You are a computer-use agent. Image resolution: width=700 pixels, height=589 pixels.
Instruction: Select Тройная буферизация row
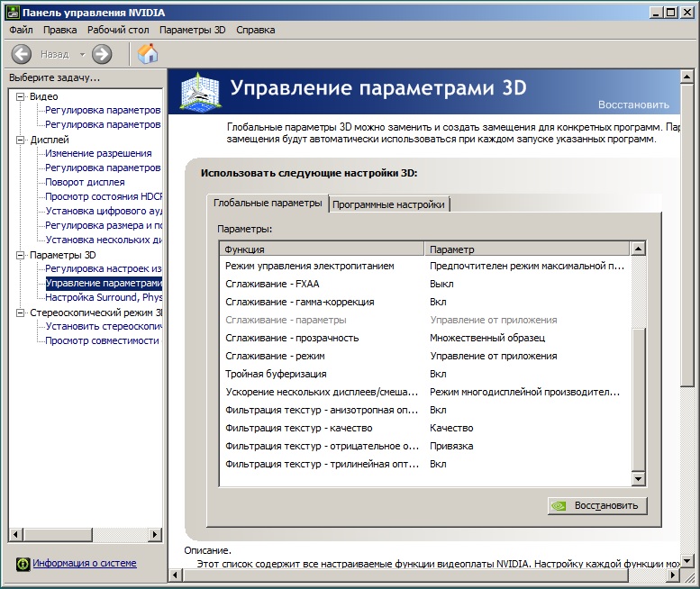click(426, 374)
